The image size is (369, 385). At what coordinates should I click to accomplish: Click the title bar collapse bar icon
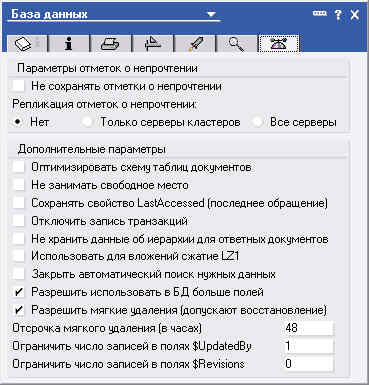pyautogui.click(x=320, y=13)
